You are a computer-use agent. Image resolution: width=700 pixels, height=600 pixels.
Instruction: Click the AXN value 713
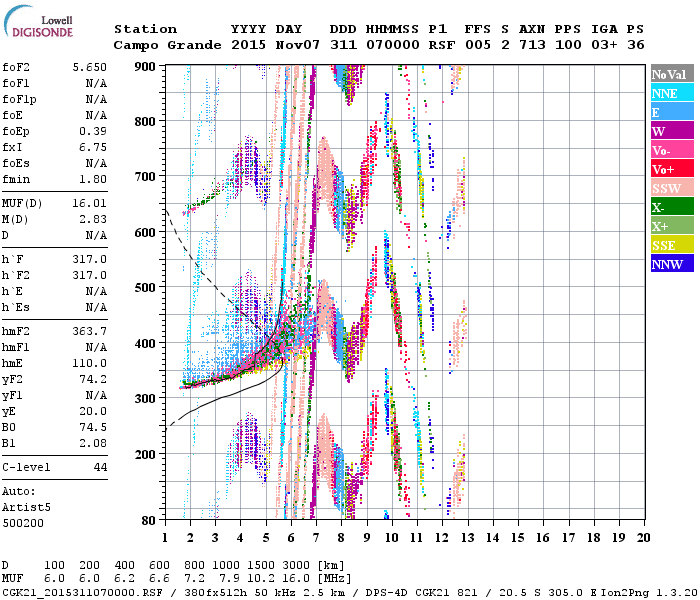click(532, 45)
